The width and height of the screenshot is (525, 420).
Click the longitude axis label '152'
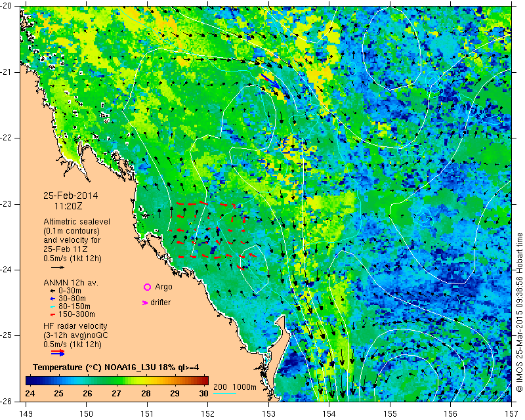[208, 414]
